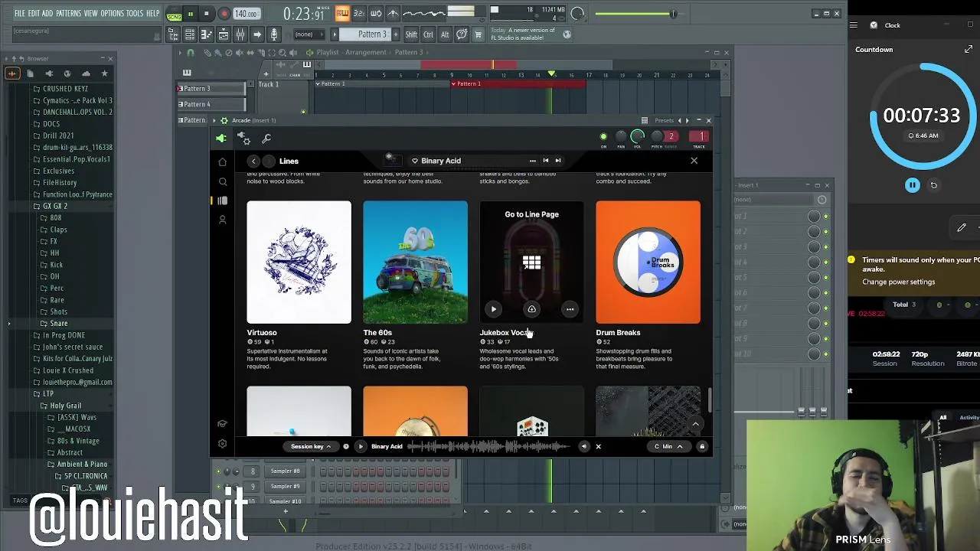This screenshot has width=980, height=551.
Task: Pause playback in FL Studio transport
Action: [190, 14]
